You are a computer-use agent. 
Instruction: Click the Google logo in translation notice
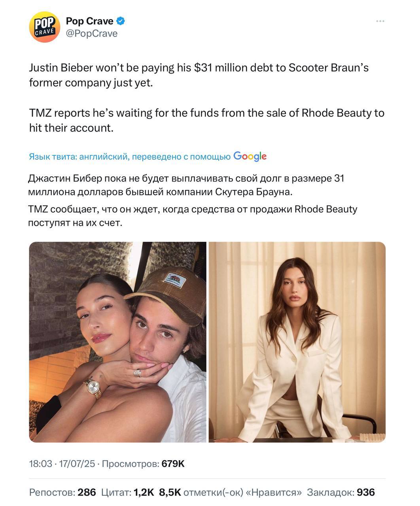[x=250, y=157]
